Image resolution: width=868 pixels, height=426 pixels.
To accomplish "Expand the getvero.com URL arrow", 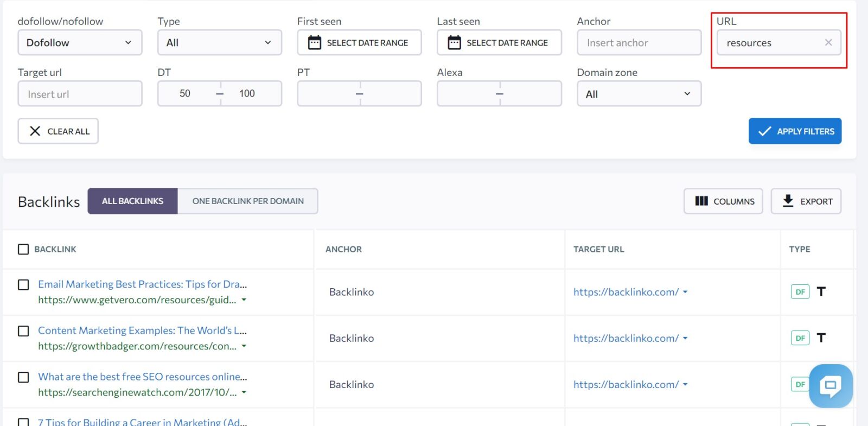I will [x=244, y=300].
